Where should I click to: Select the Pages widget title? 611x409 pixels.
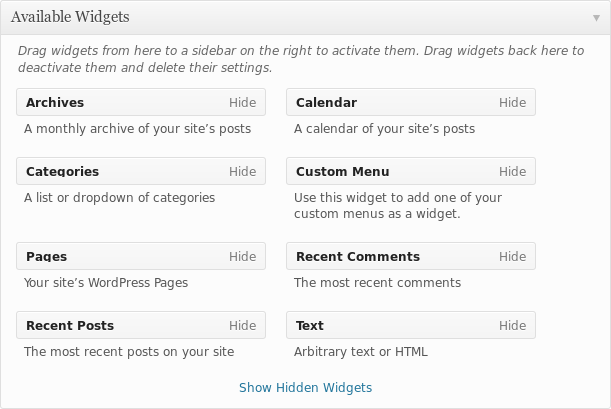(46, 256)
